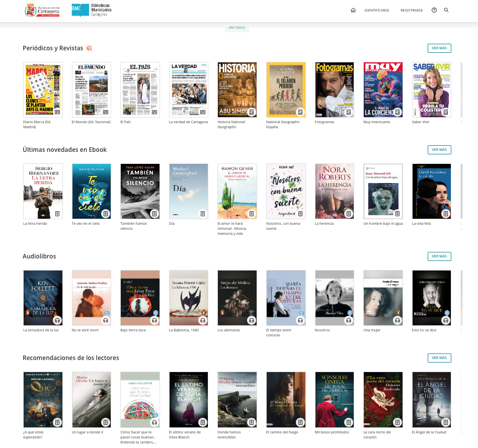Open Registrarse in the top menu
Image resolution: width=478 pixels, height=448 pixels.
[x=412, y=10]
